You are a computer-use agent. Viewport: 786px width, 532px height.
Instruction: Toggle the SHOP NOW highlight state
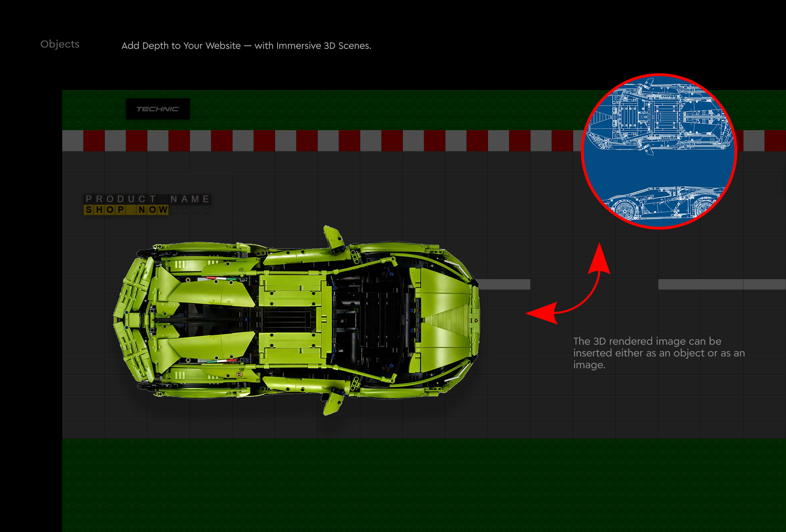coord(126,210)
